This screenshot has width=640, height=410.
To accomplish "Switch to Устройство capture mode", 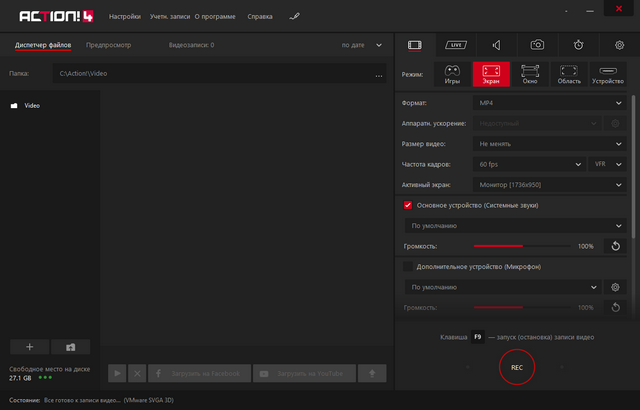I will 608,74.
